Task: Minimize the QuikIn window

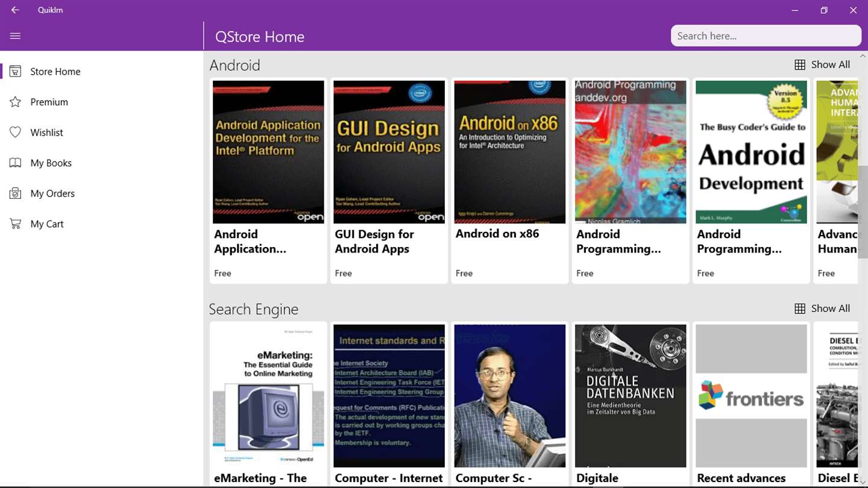Action: point(795,10)
